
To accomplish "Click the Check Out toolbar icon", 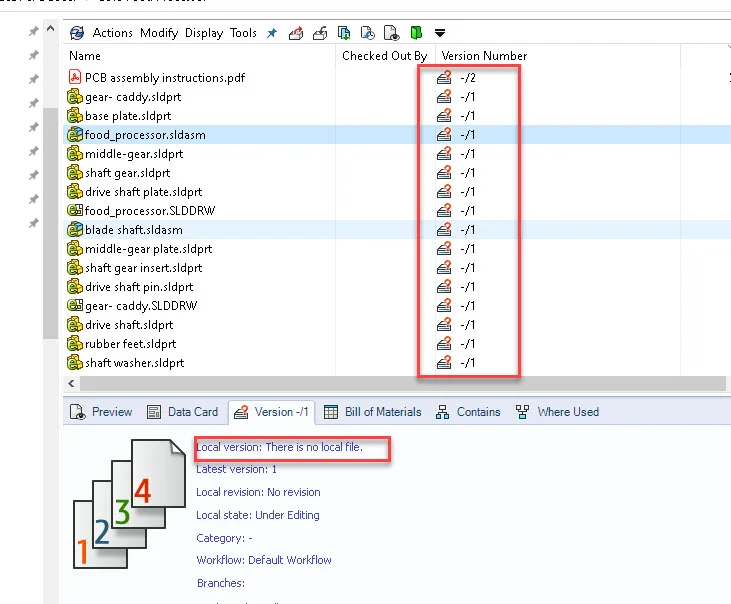I will pyautogui.click(x=296, y=33).
